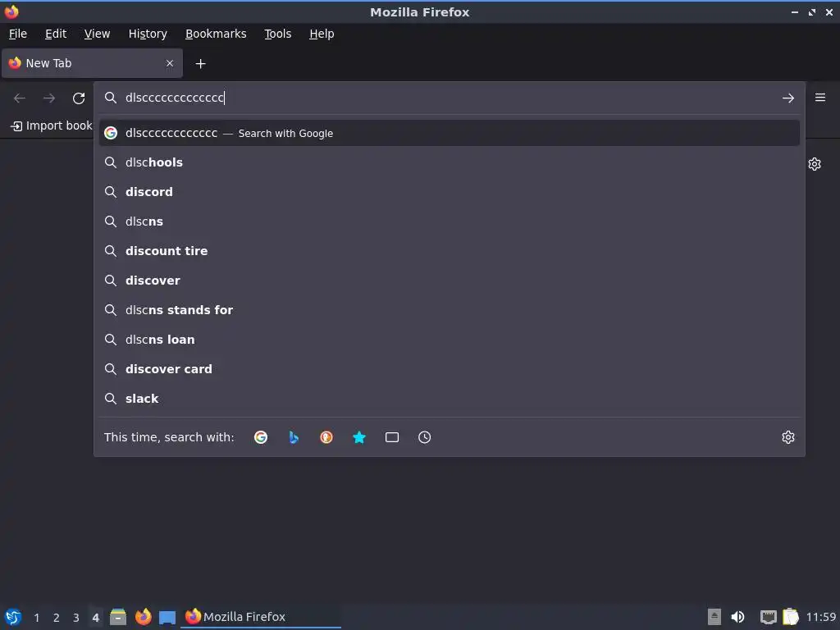Search bookmarks with the star icon
The height and width of the screenshot is (630, 840).
[359, 437]
